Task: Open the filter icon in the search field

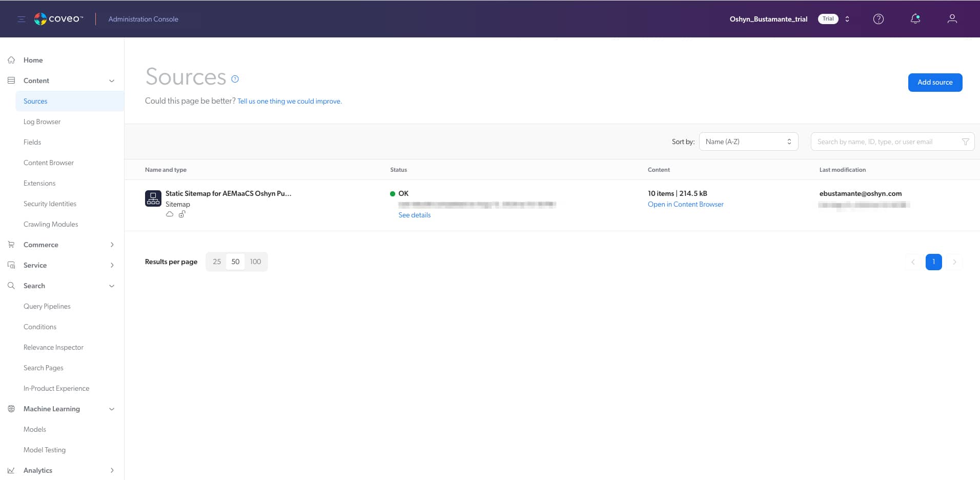Action: [x=965, y=141]
